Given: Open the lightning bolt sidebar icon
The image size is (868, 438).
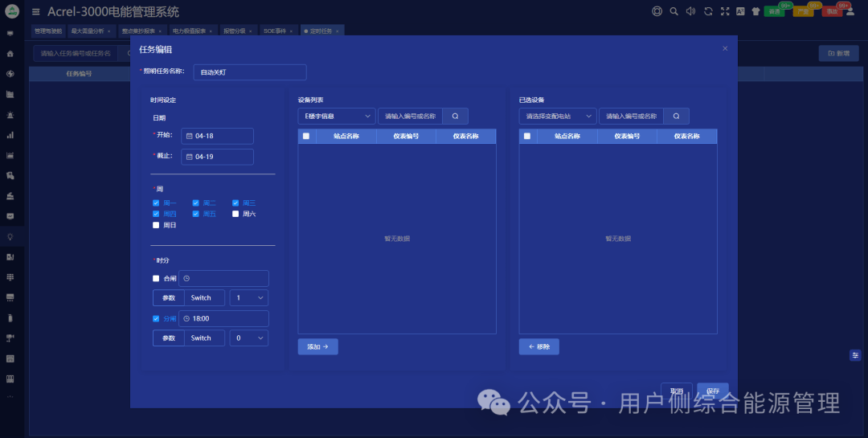Looking at the screenshot, I should click(x=10, y=74).
